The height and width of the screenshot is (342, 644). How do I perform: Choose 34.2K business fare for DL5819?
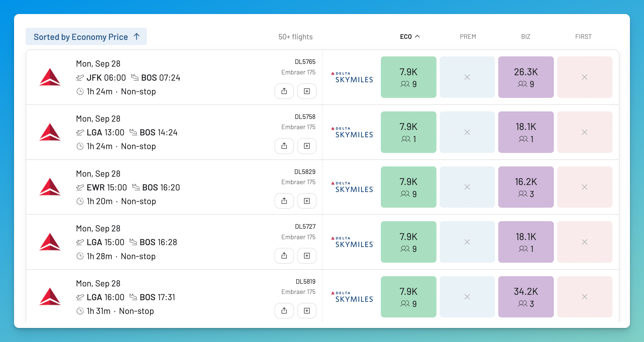click(526, 297)
